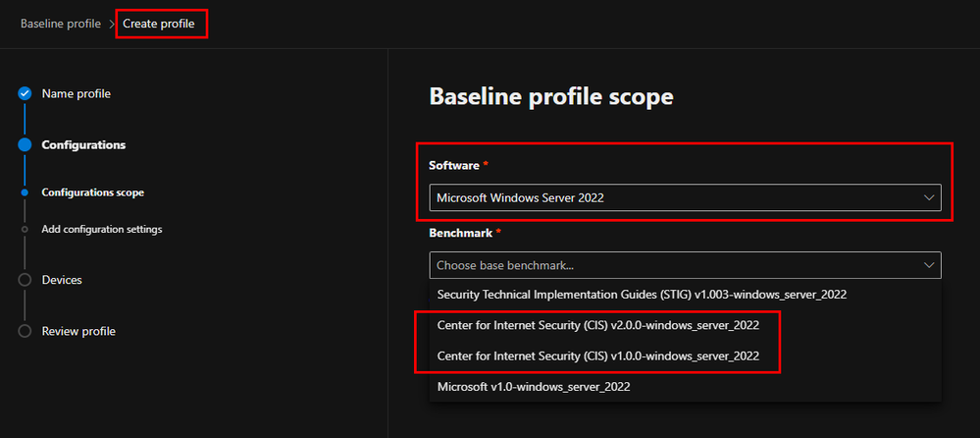Choose CIS v2.0.0 windows_server_2022 benchmark
This screenshot has width=980, height=438.
point(597,324)
